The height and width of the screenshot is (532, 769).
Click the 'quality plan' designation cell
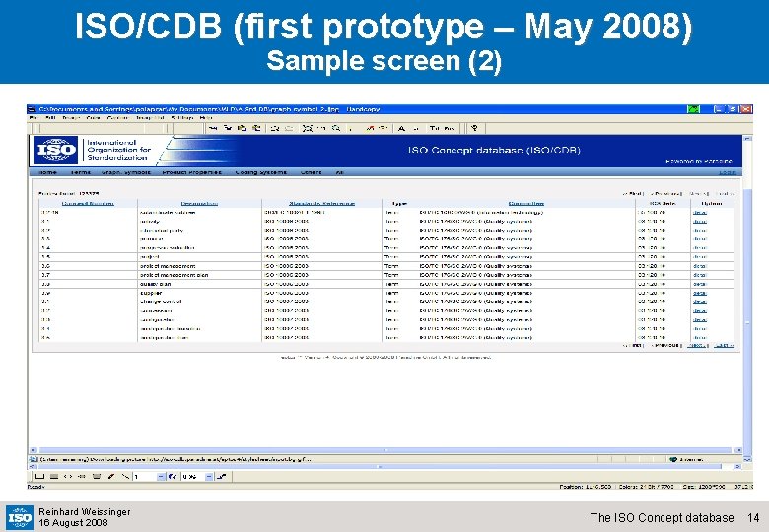click(199, 284)
